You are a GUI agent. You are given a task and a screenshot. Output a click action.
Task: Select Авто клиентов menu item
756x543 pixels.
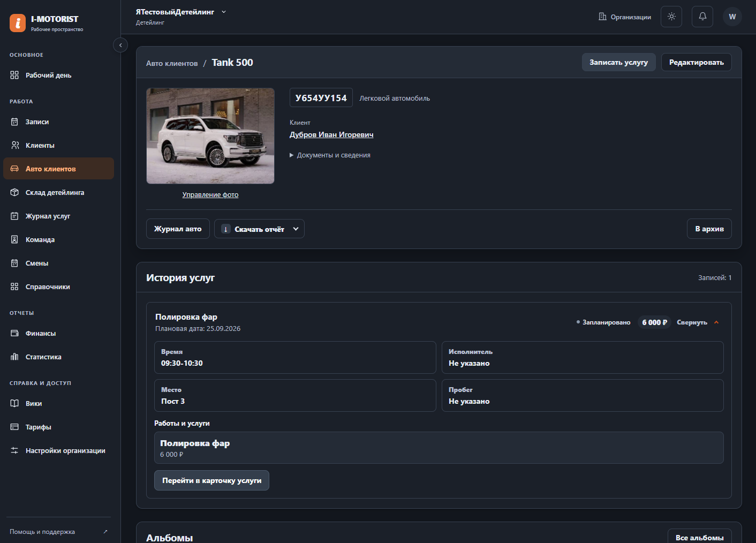click(58, 169)
